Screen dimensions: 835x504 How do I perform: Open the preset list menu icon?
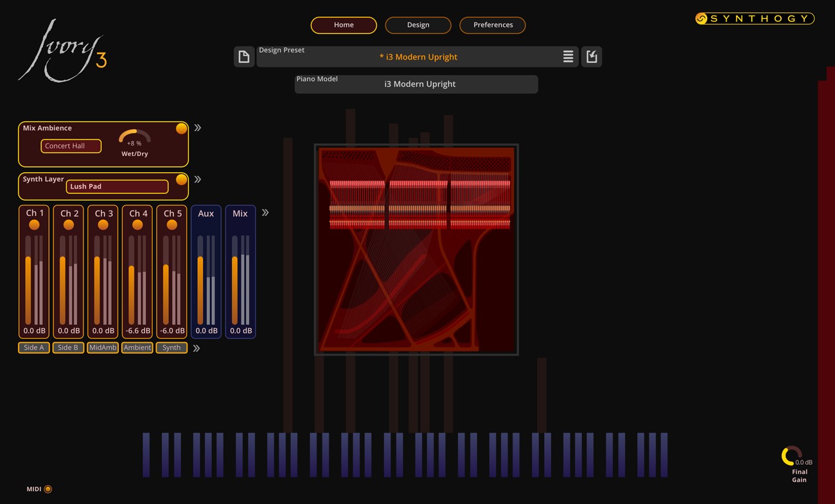(568, 56)
